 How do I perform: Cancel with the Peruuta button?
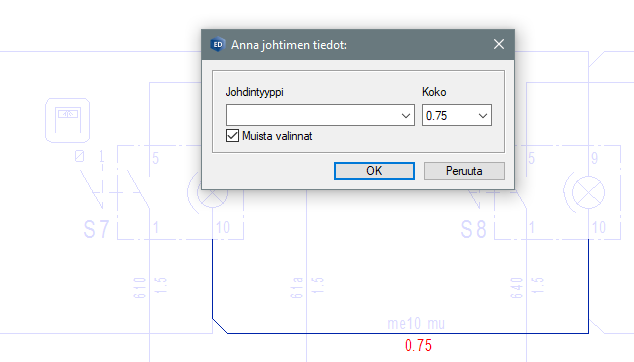464,171
